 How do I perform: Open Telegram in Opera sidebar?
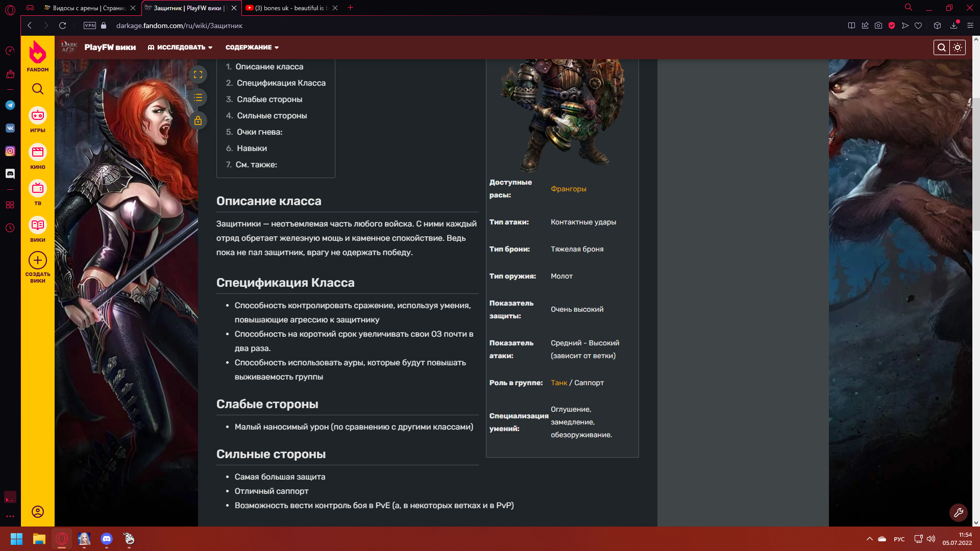click(x=10, y=105)
